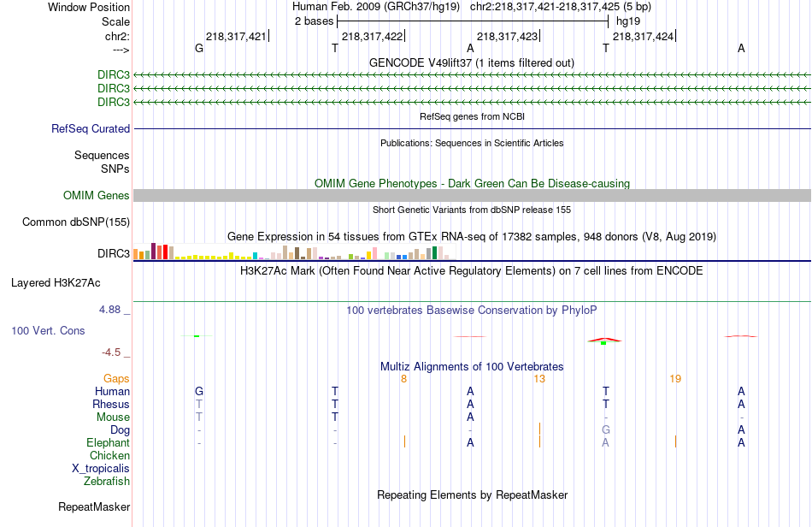
Task: Click the hg19 label beside the scale bar
Action: pos(628,21)
